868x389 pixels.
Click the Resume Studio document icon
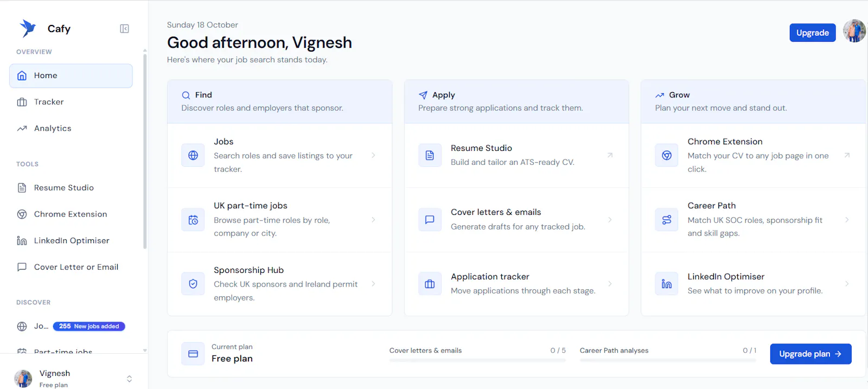coord(430,155)
